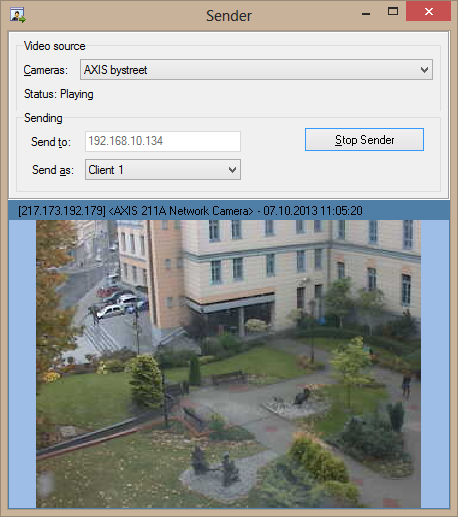Click the Sending group heading
The width and height of the screenshot is (458, 517).
click(x=43, y=118)
